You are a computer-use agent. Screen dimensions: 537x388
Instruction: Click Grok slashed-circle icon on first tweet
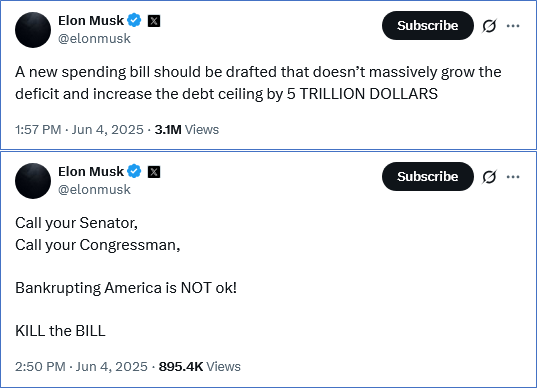coord(489,26)
